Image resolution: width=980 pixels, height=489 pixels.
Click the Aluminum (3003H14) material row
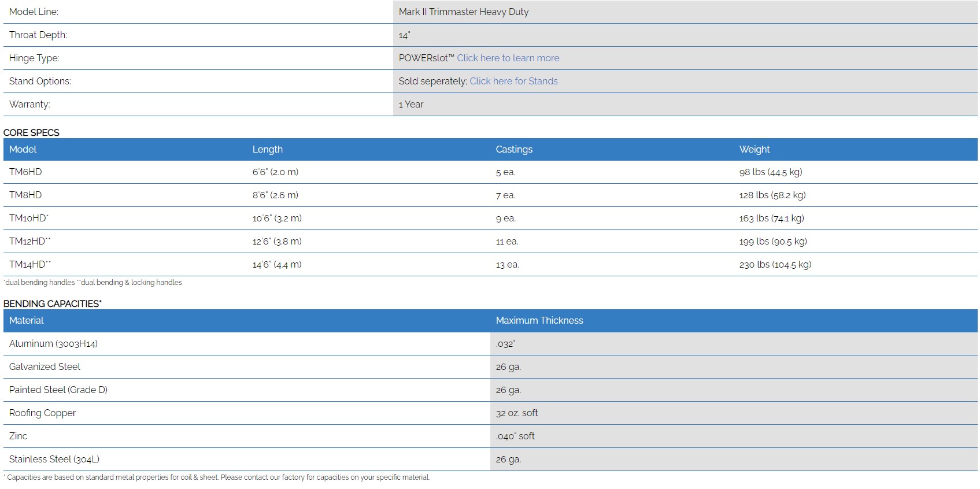point(53,343)
